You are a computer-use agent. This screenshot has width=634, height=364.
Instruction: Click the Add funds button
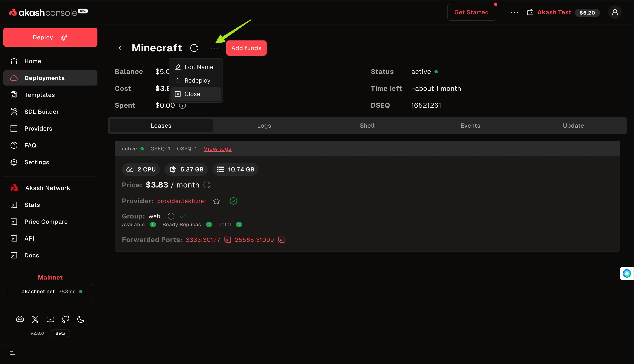click(246, 48)
